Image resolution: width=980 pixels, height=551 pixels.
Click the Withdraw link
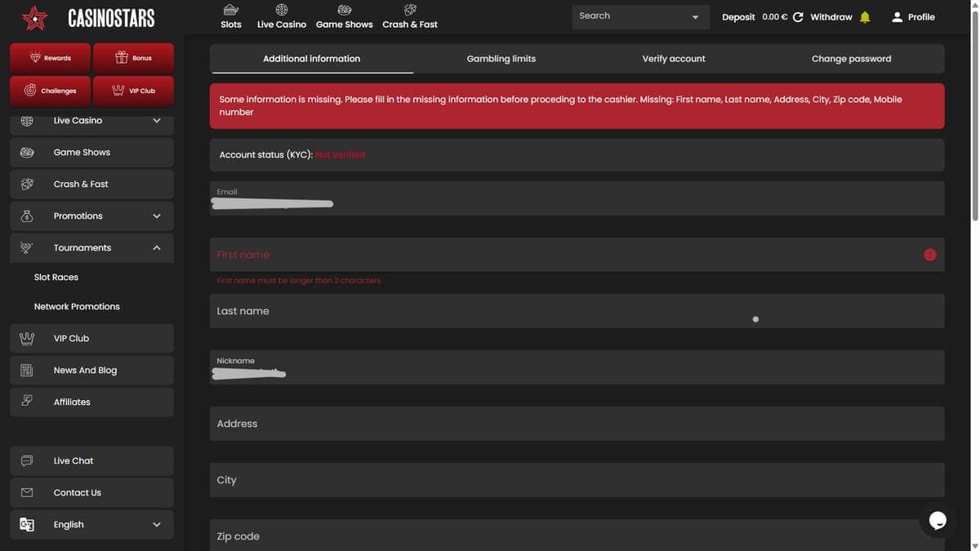(831, 17)
